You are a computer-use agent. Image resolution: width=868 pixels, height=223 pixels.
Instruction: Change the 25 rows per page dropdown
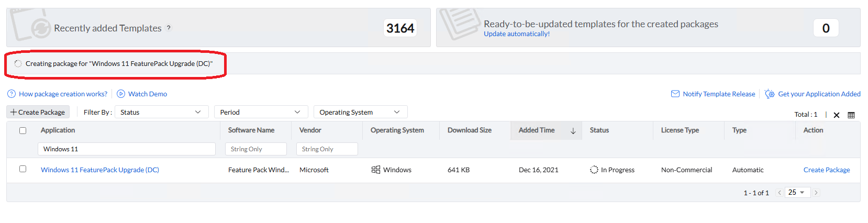click(797, 193)
